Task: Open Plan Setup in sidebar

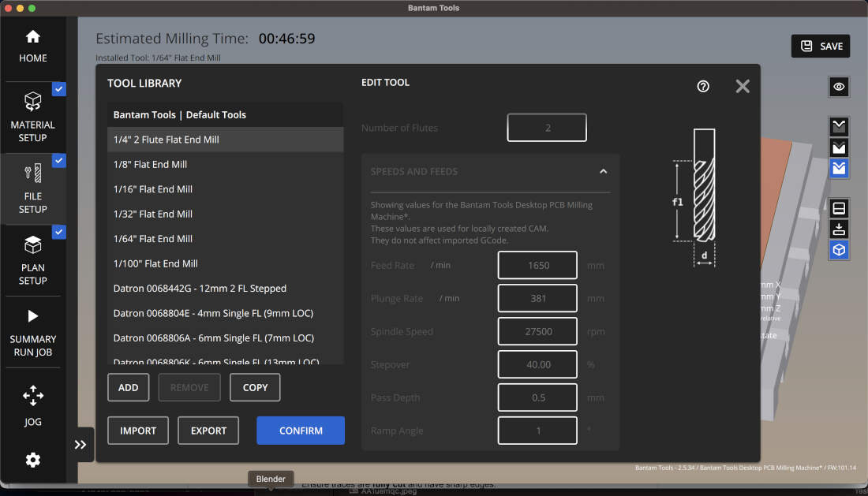Action: coord(32,260)
